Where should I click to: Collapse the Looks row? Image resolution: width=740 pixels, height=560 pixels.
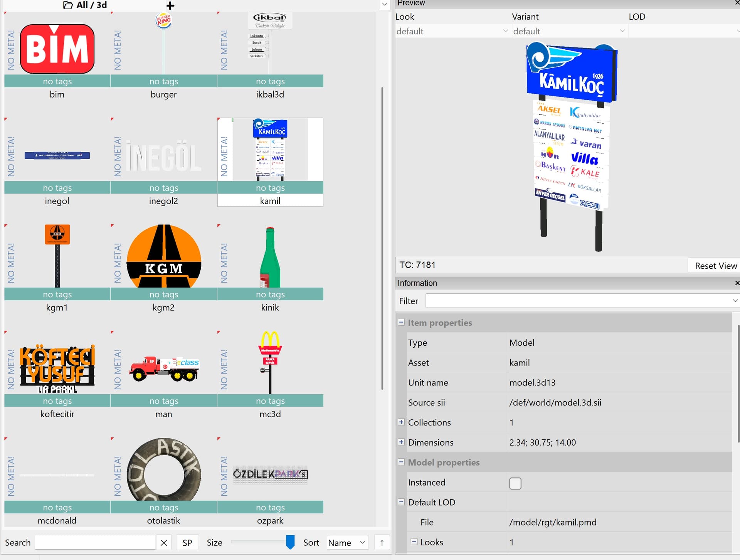[x=414, y=542]
